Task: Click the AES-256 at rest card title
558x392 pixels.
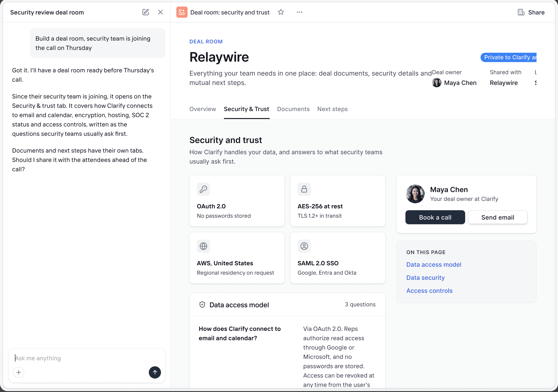Action: click(x=320, y=206)
